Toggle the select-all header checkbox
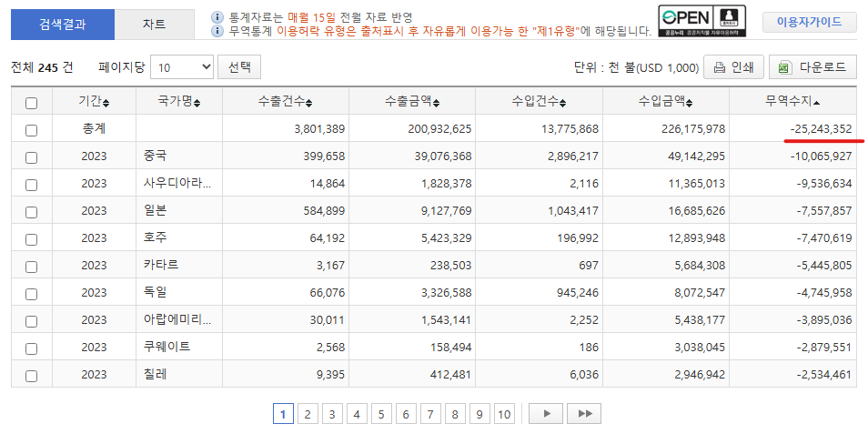The height and width of the screenshot is (434, 868). tap(32, 103)
